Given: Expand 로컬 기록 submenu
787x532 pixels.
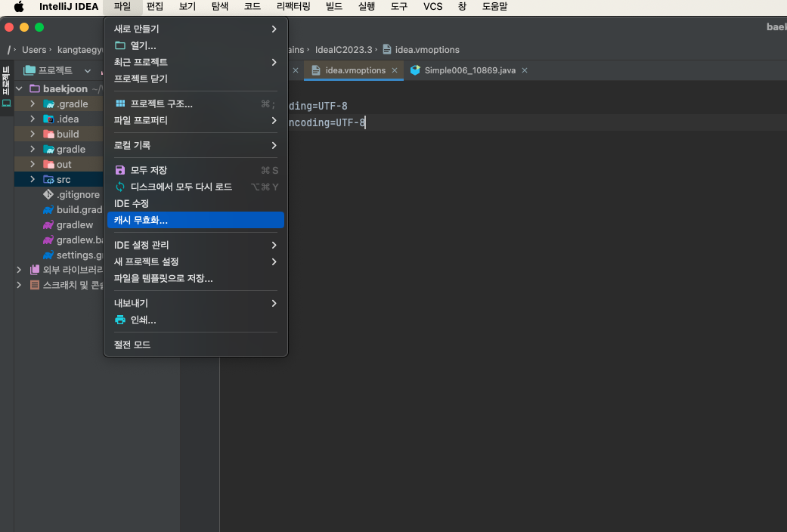Looking at the screenshot, I should pos(196,146).
